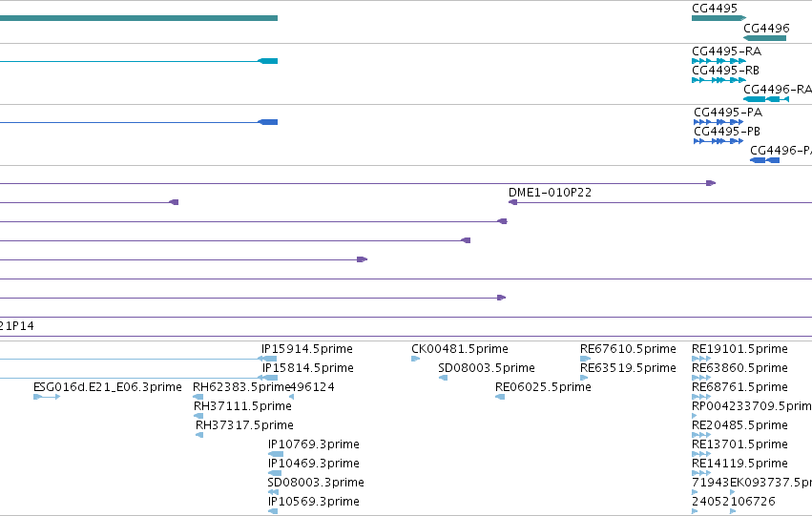Click the 496124 EST label
This screenshot has height=516, width=812.
point(312,387)
